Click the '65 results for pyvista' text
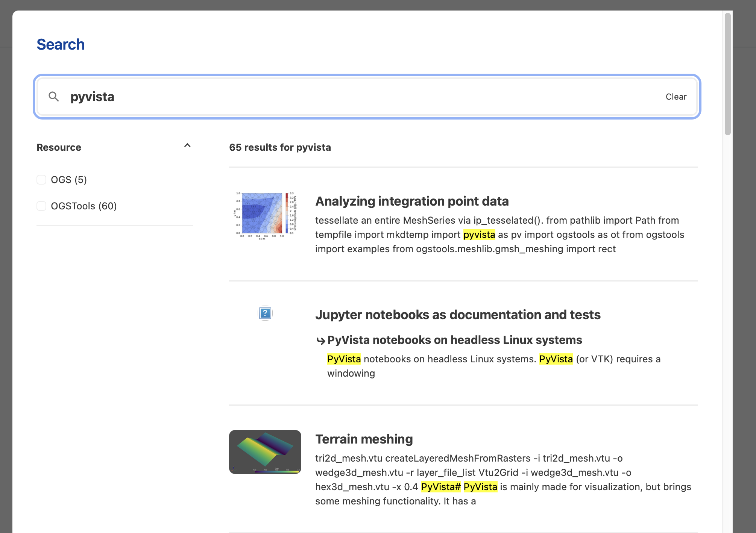The width and height of the screenshot is (756, 533). coord(280,147)
